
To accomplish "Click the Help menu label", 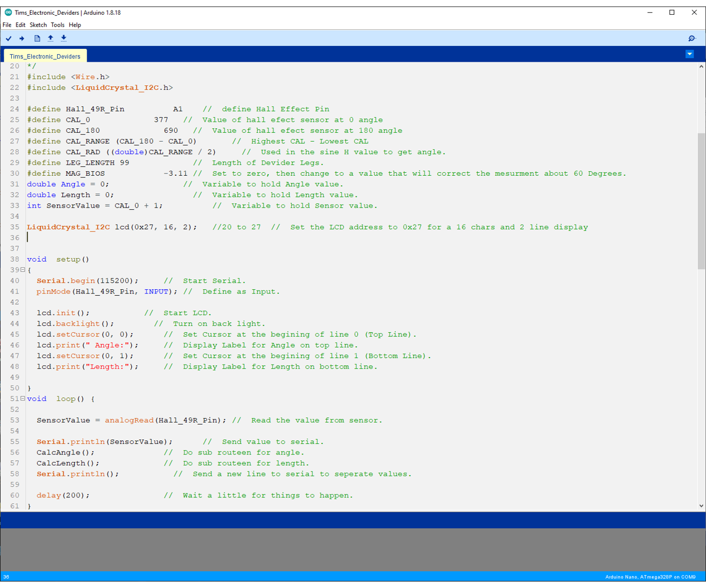I will pyautogui.click(x=75, y=25).
